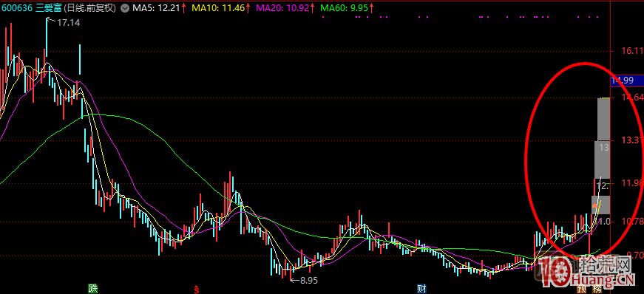Viewport: 644px width, 294px height.
Task: Open the gray dropdown arrow beside 前复权
Action: point(125,8)
